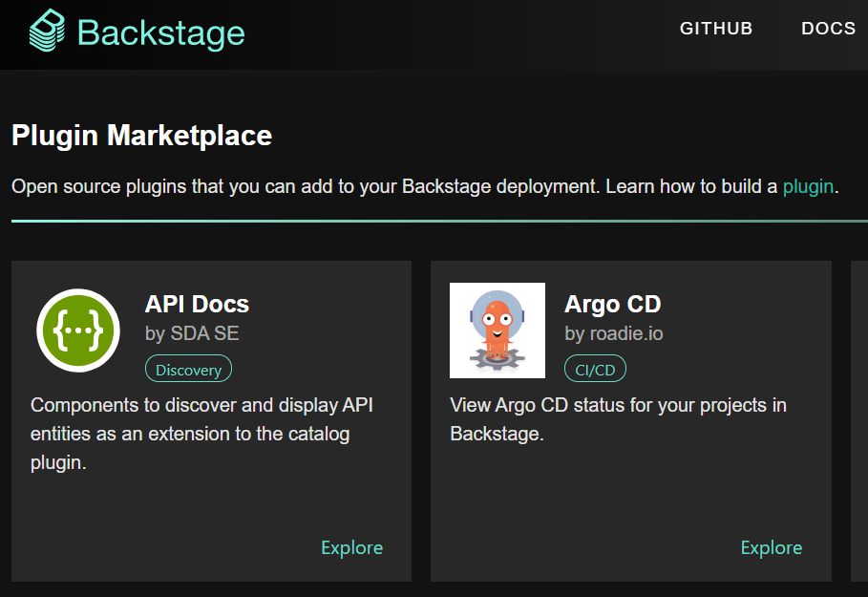Image resolution: width=868 pixels, height=597 pixels.
Task: Explore the Argo CD plugin
Action: click(x=772, y=547)
